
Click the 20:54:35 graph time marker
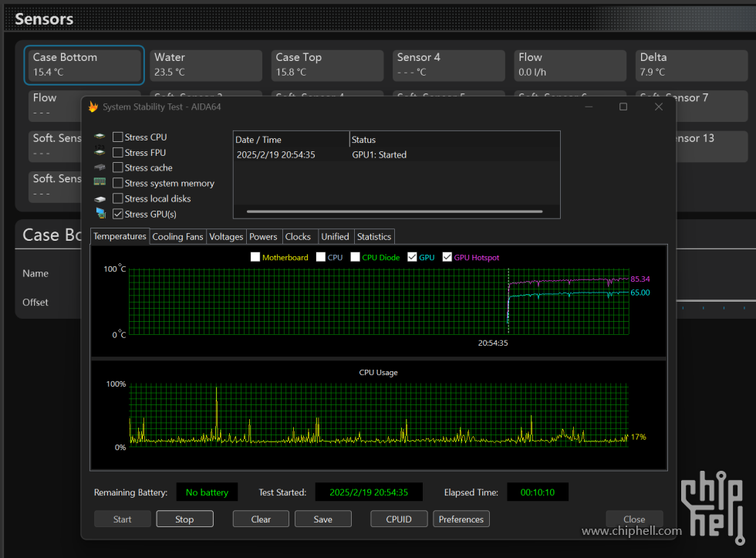pyautogui.click(x=493, y=343)
